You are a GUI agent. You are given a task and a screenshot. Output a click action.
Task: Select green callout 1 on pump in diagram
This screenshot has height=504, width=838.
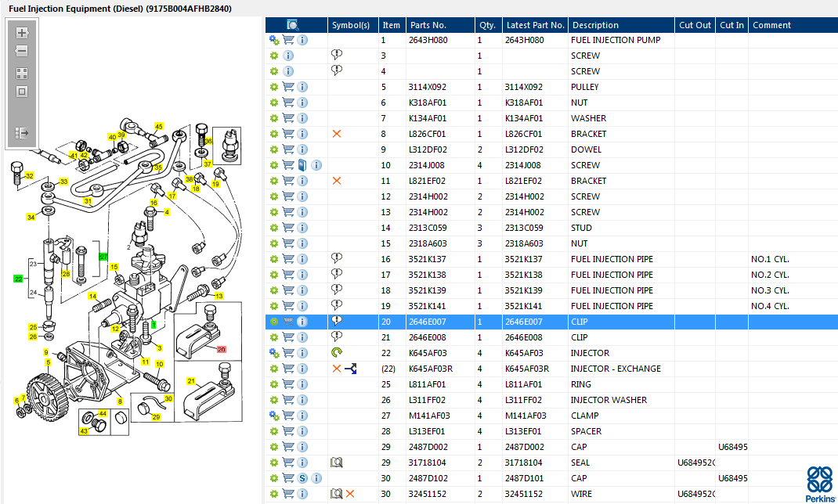[154, 324]
